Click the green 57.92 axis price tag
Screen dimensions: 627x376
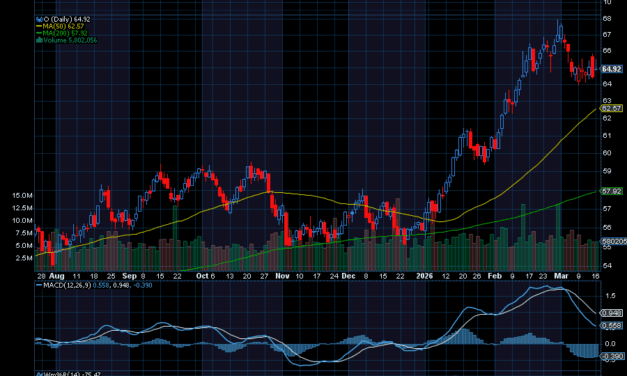tap(611, 192)
